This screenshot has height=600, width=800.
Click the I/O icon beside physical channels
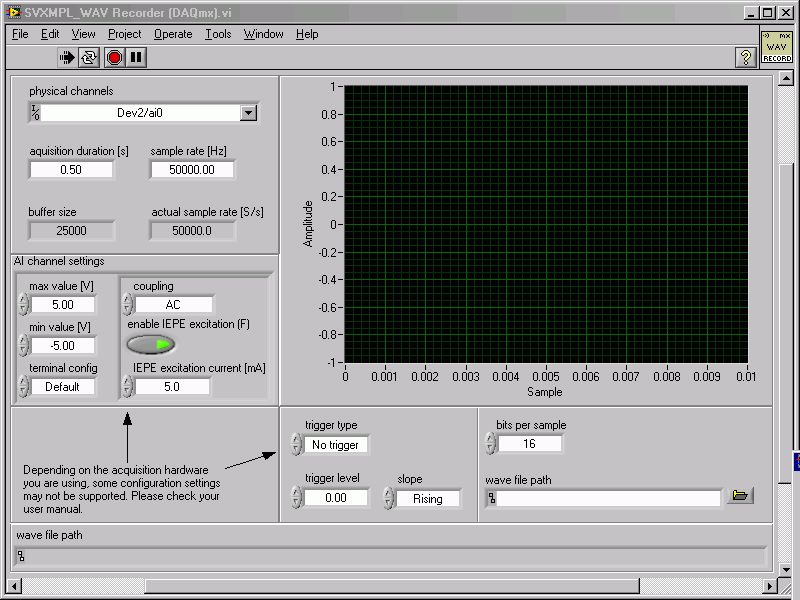tap(36, 113)
